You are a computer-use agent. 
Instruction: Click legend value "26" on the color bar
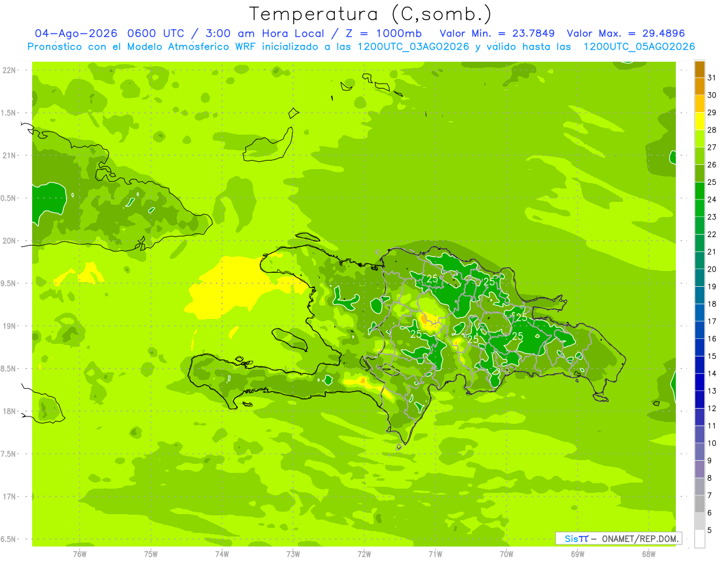click(712, 165)
